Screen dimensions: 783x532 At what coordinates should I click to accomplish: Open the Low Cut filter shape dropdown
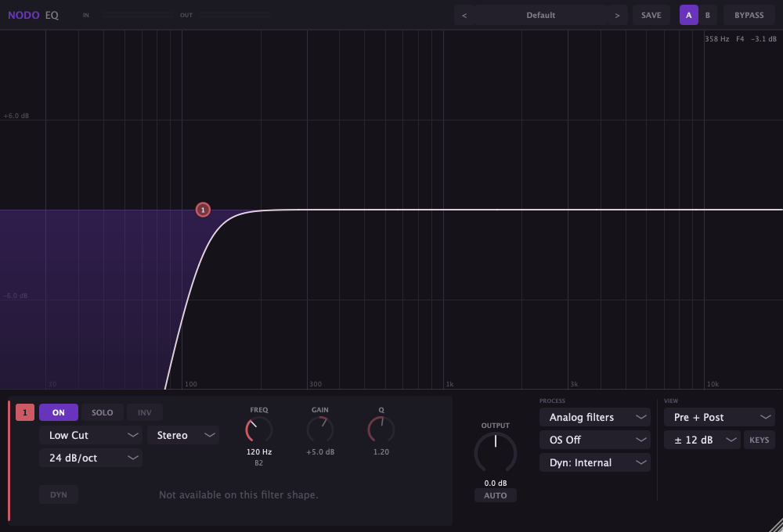(x=91, y=435)
